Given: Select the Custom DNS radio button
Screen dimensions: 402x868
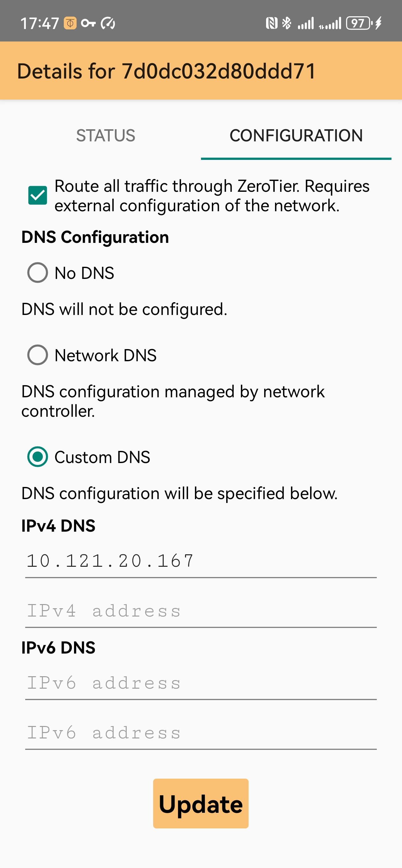Looking at the screenshot, I should pos(37,457).
